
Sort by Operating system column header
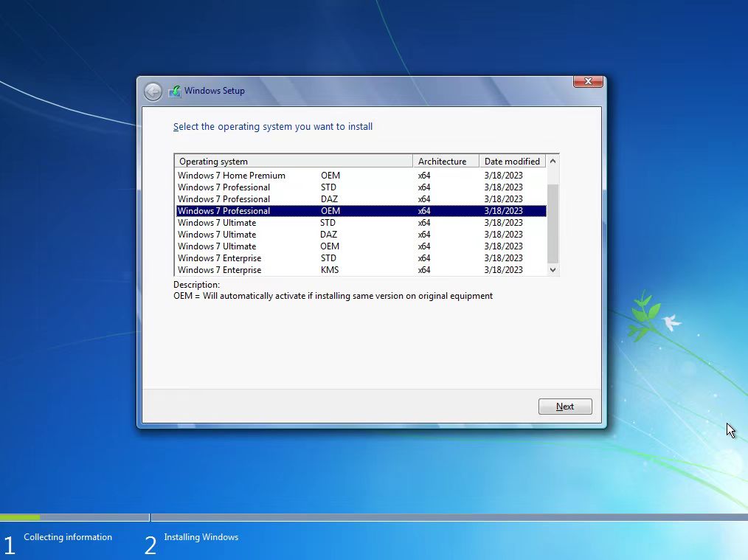[294, 162]
